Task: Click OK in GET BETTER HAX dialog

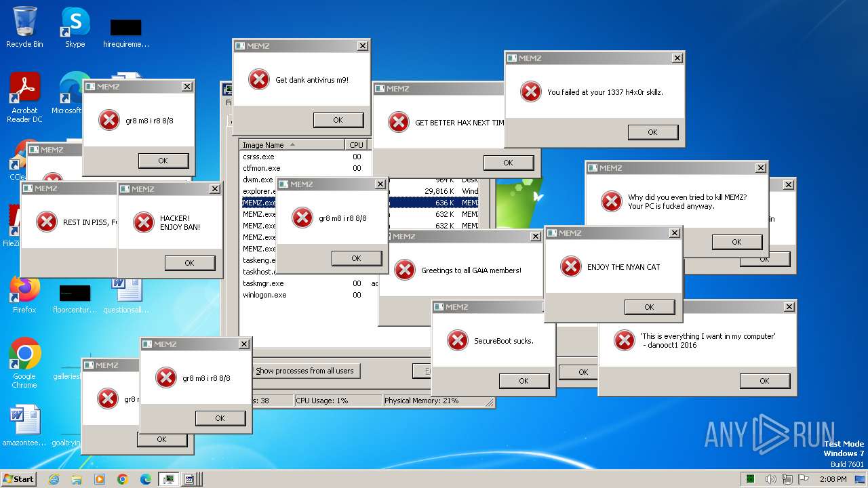Action: pos(509,163)
